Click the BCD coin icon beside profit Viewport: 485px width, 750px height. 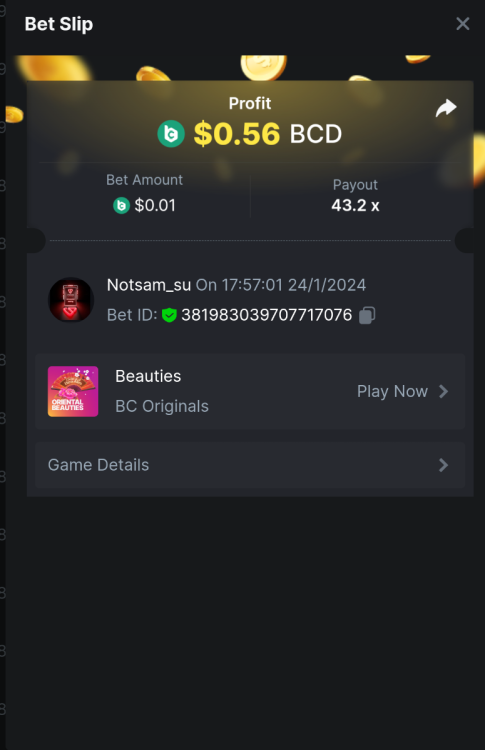(171, 133)
